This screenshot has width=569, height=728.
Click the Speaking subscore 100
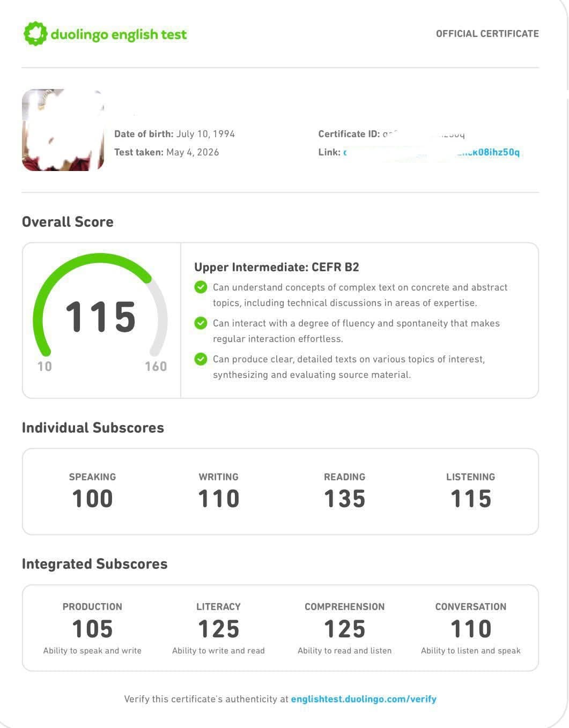click(x=92, y=499)
